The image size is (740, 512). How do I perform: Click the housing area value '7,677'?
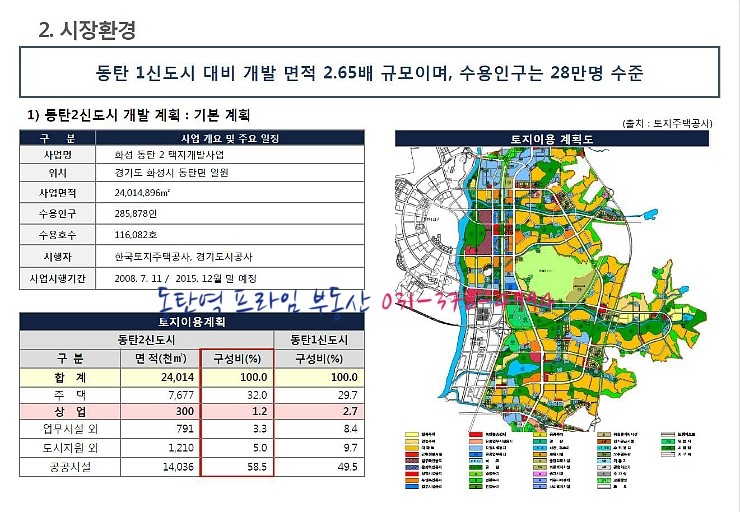coord(181,395)
